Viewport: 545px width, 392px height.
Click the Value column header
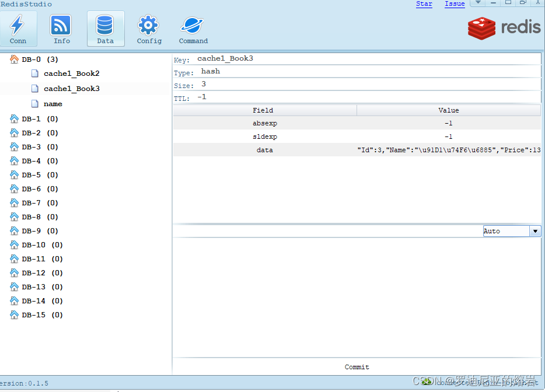point(449,110)
